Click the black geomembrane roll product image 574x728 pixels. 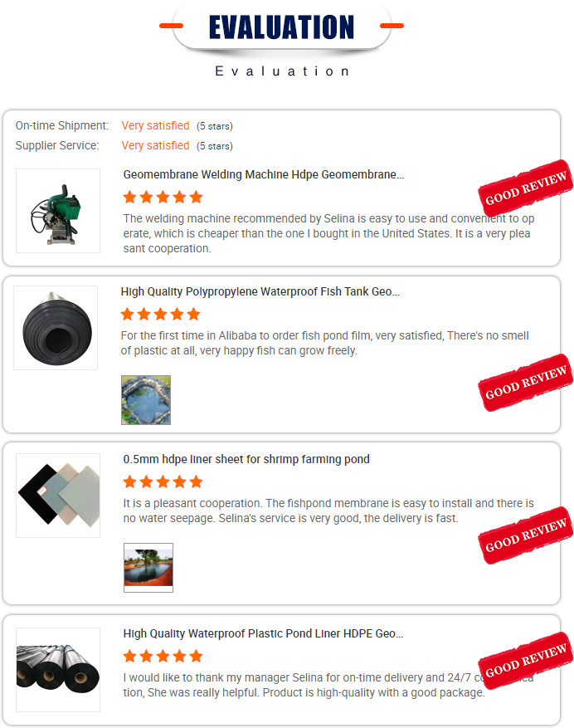click(56, 328)
